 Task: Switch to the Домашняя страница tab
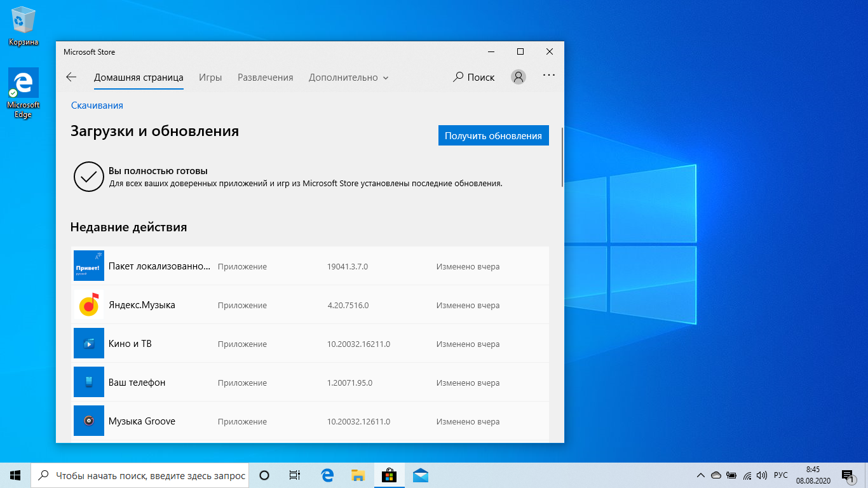[139, 78]
